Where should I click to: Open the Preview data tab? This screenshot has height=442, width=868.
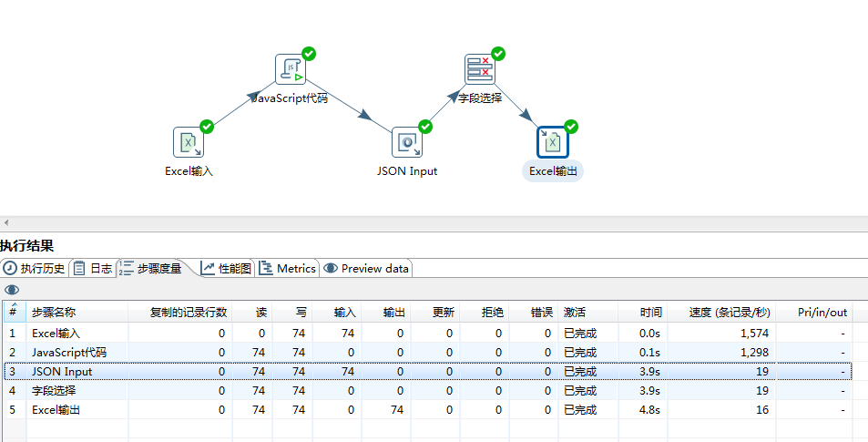[x=367, y=268]
